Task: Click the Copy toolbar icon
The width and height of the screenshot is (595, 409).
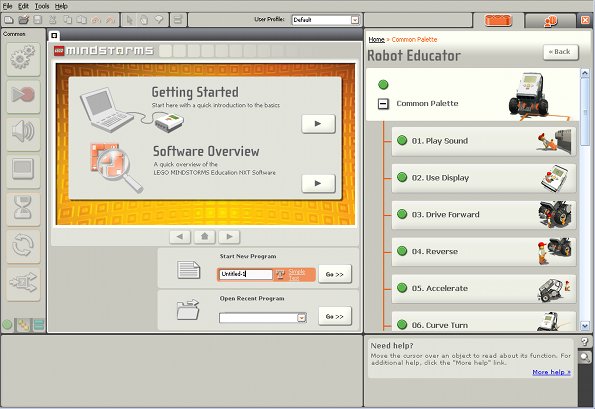Action: click(68, 20)
